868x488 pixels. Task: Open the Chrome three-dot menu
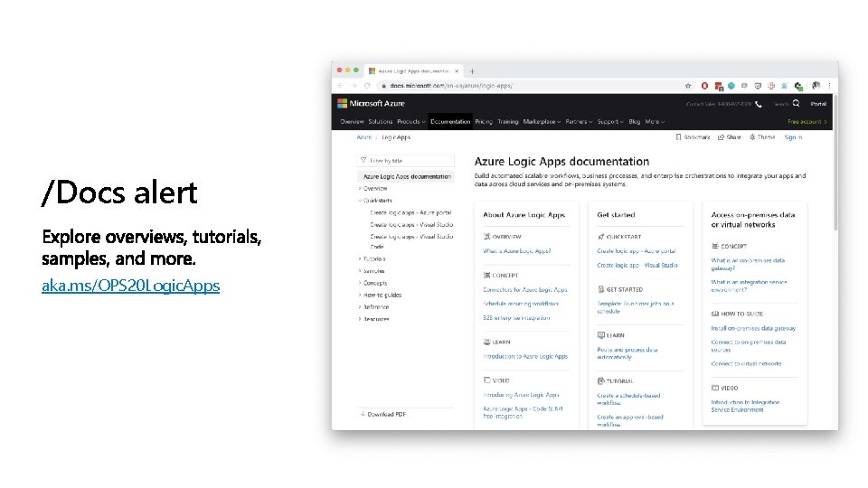829,86
